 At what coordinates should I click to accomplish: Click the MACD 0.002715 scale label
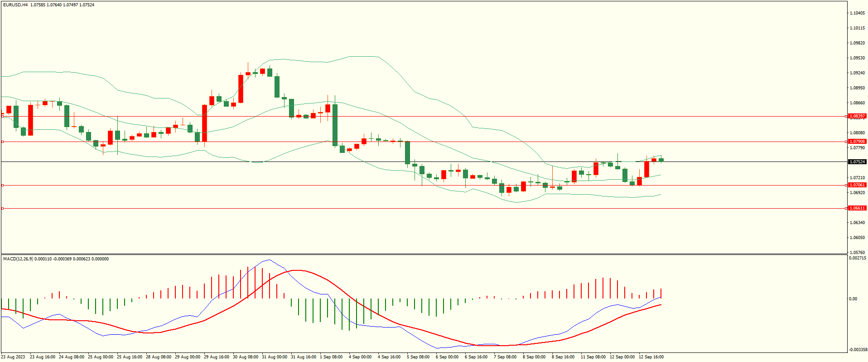click(x=858, y=259)
